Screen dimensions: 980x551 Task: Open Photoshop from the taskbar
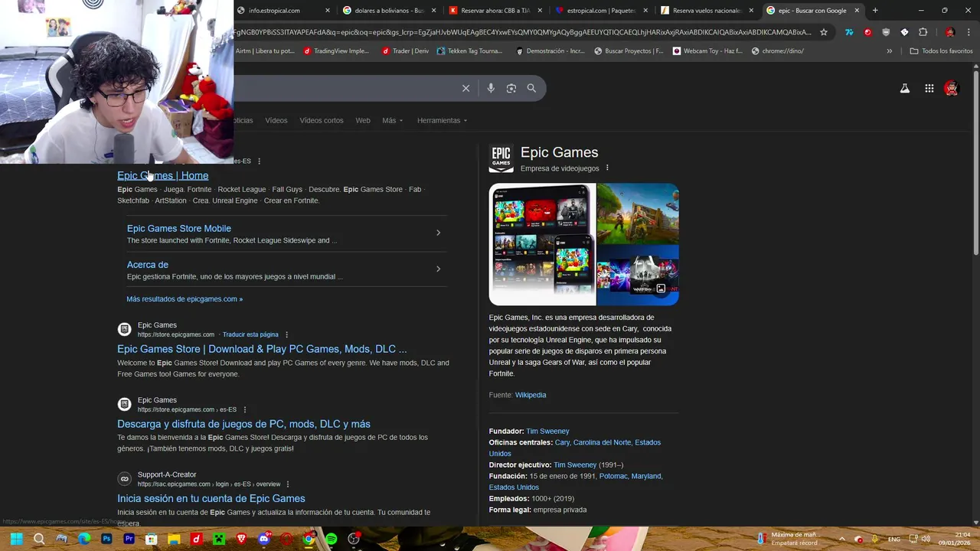point(106,539)
